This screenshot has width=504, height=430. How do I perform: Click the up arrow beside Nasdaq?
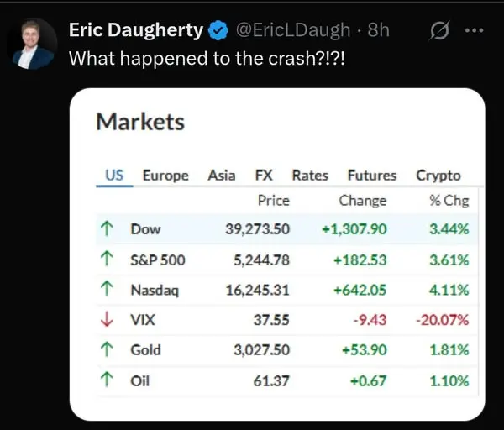pos(107,290)
